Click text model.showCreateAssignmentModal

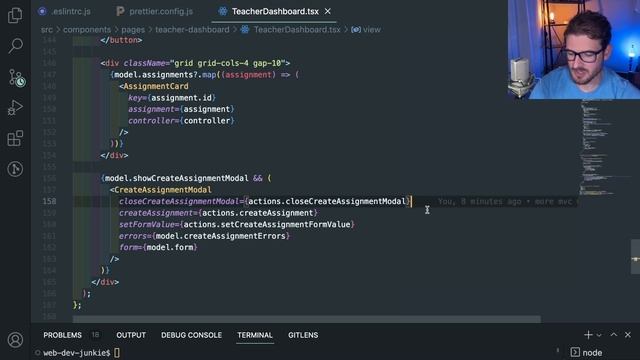click(177, 178)
